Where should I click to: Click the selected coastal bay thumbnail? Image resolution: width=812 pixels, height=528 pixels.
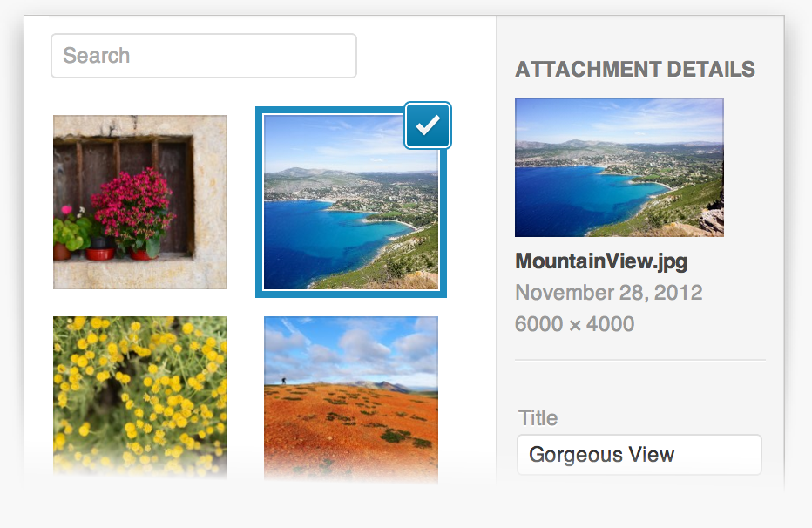click(x=351, y=202)
